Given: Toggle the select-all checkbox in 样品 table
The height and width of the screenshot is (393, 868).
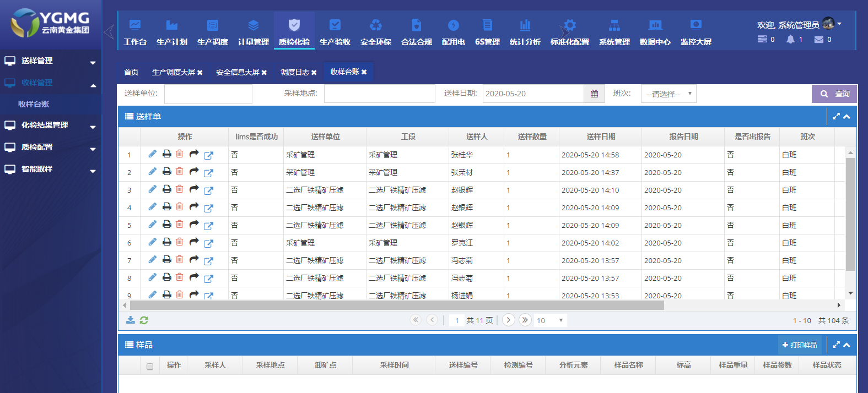Looking at the screenshot, I should (x=150, y=367).
